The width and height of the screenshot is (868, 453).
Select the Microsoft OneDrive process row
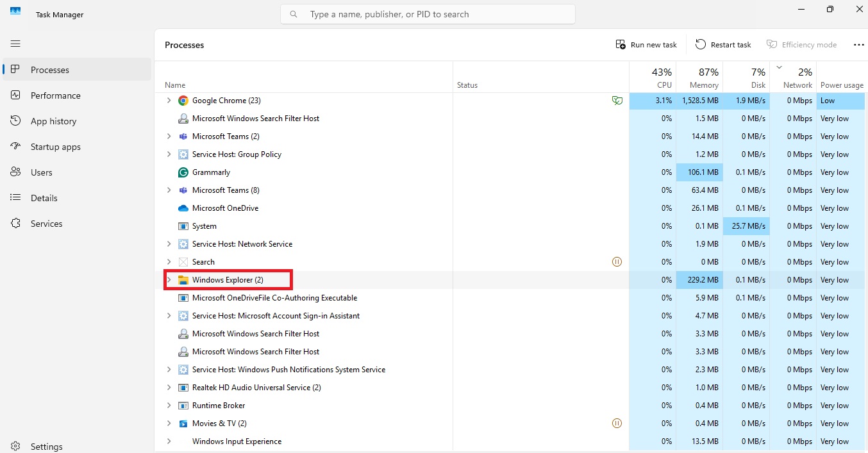510,208
